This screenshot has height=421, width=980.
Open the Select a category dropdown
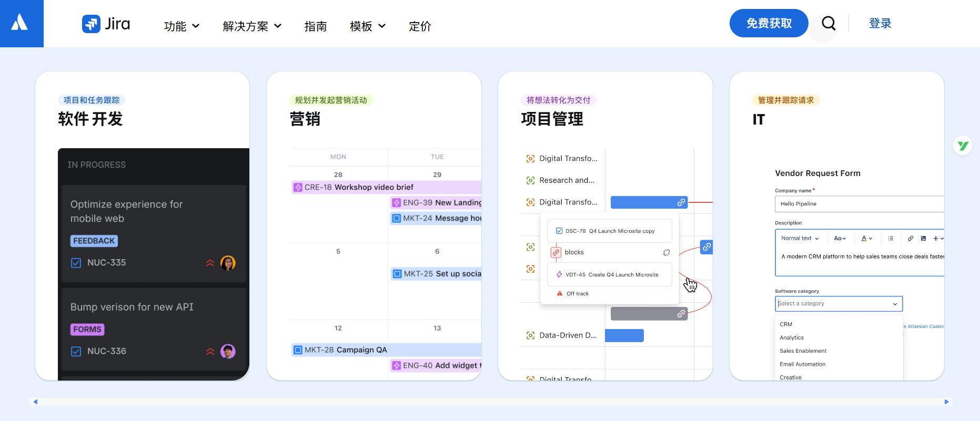[838, 304]
